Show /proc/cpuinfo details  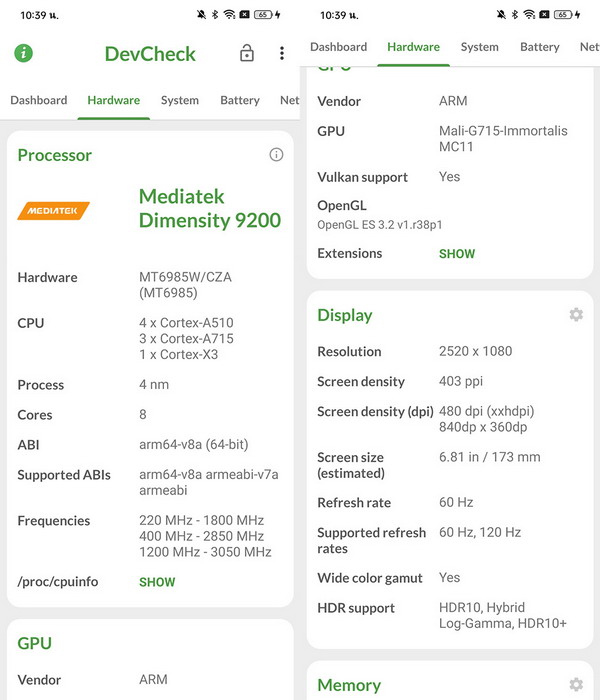[157, 582]
